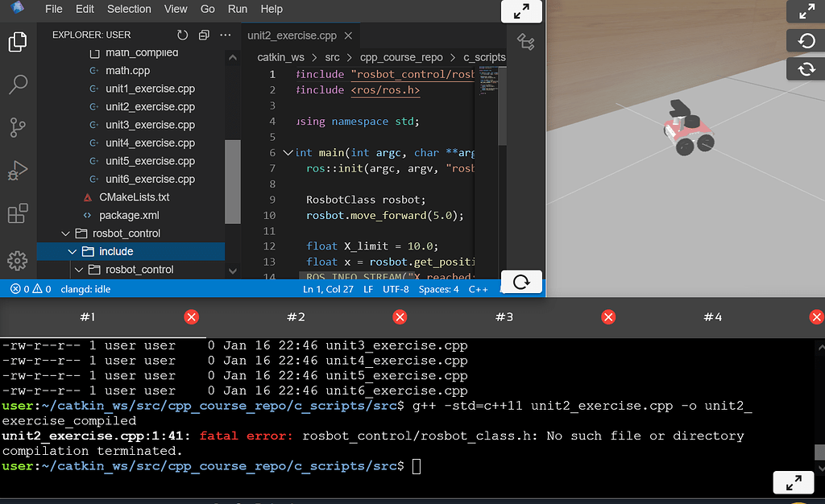This screenshot has width=825, height=504.
Task: Open the Explorer more actions menu
Action: [x=225, y=35]
